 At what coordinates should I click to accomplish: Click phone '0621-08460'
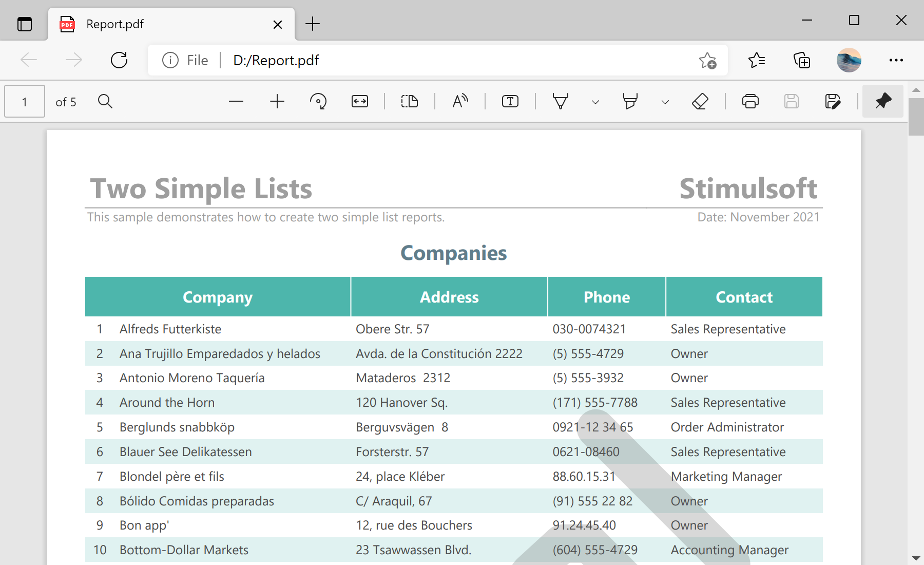point(586,452)
